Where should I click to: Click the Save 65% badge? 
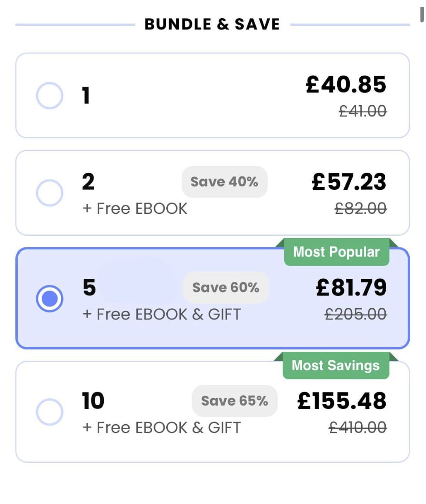234,401
